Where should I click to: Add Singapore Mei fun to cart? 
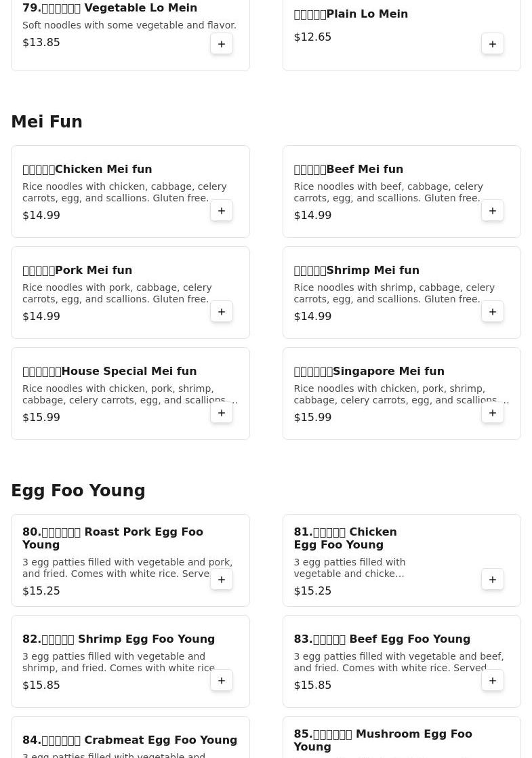coord(493,413)
